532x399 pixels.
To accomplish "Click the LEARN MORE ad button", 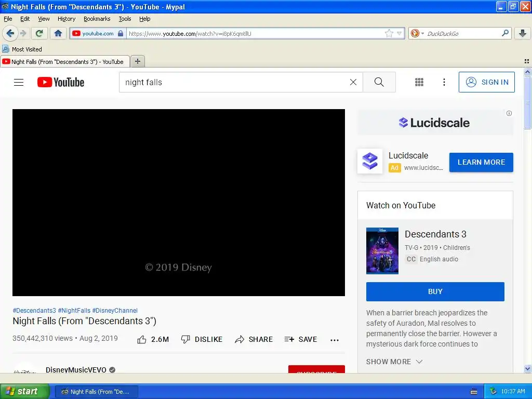I will pyautogui.click(x=481, y=162).
